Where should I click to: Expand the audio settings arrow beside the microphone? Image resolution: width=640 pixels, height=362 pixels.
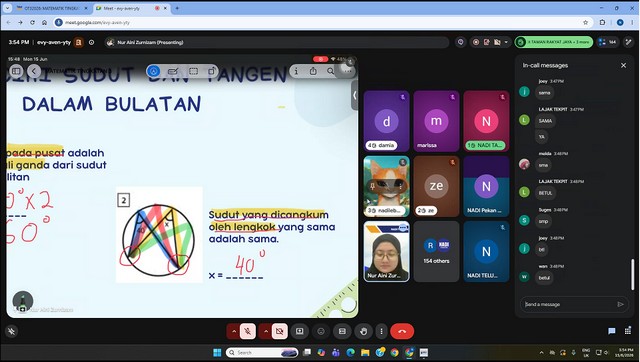pos(233,331)
